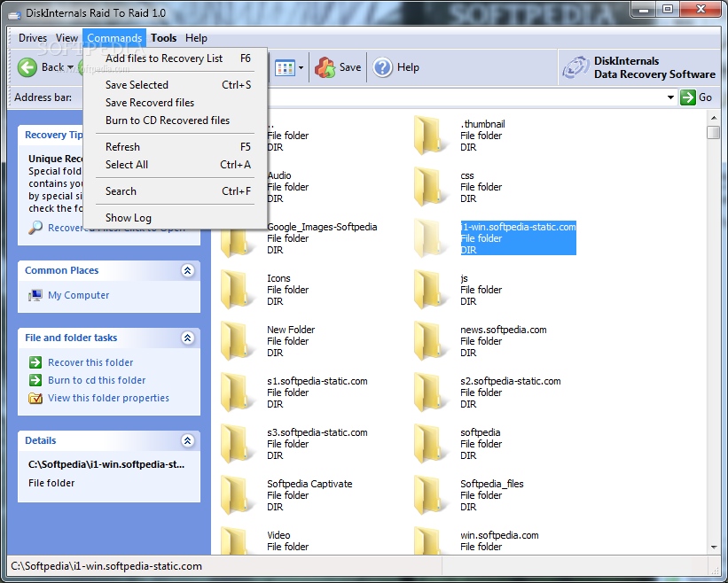Image resolution: width=728 pixels, height=583 pixels.
Task: Click the Audio folder name
Action: (x=279, y=175)
